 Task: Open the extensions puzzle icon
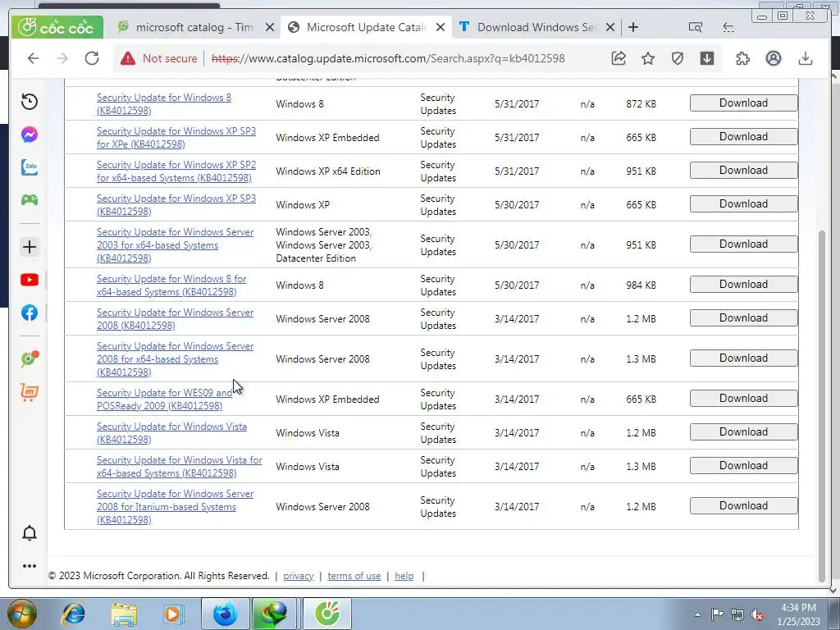(x=743, y=58)
